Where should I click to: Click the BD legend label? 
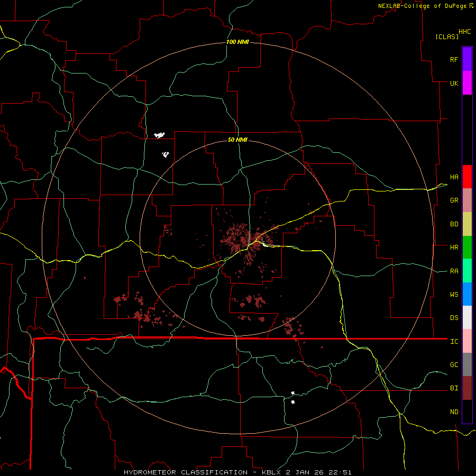pos(454,224)
